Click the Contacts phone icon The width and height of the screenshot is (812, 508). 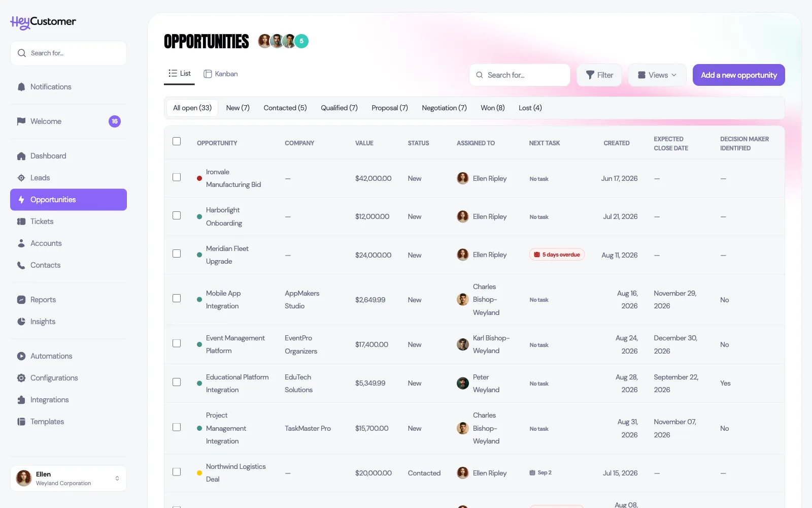pos(21,265)
